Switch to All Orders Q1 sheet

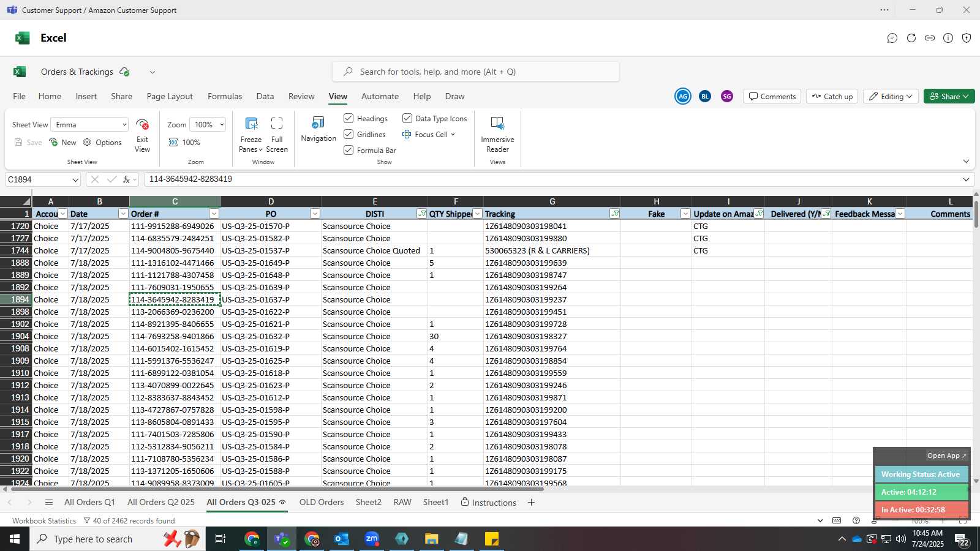89,503
